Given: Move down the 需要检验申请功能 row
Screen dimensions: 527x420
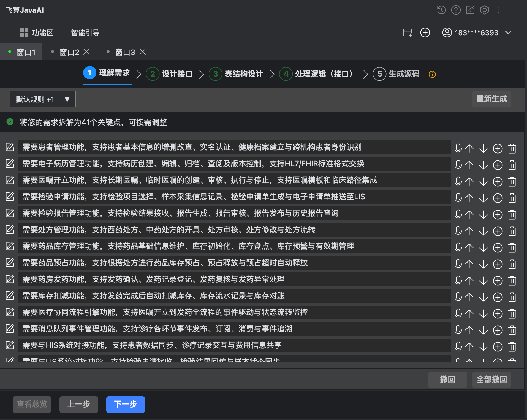Looking at the screenshot, I should [x=483, y=198].
